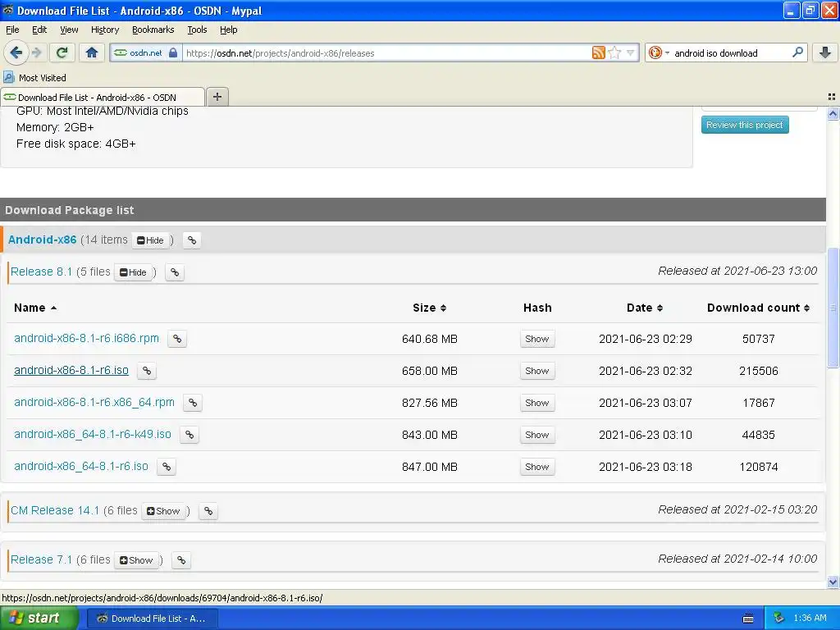Click permalink icon for android-x86-8.1-r6.i686.rpm
The height and width of the screenshot is (630, 840).
point(177,339)
